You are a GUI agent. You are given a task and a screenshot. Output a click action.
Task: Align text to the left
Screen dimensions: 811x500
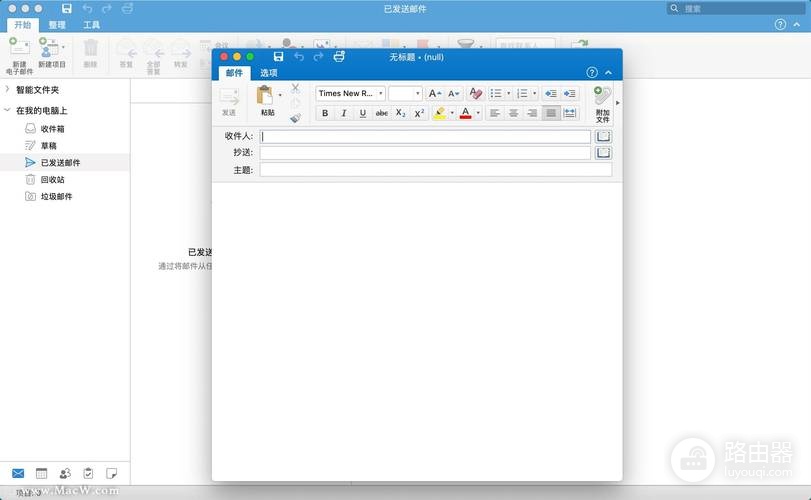pyautogui.click(x=494, y=113)
